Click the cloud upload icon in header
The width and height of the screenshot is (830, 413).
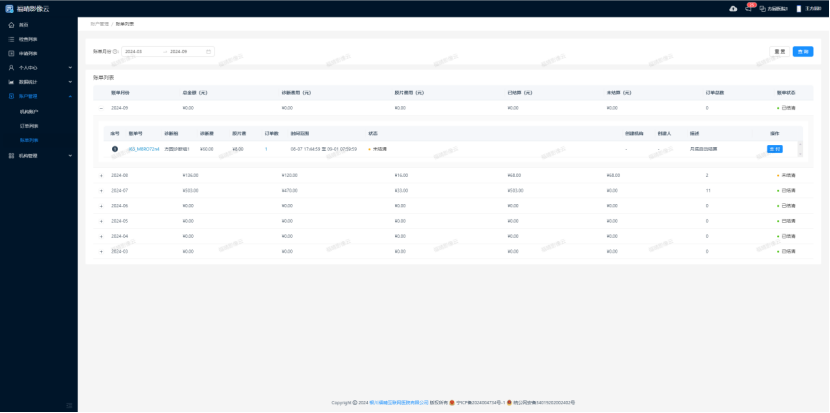click(733, 8)
